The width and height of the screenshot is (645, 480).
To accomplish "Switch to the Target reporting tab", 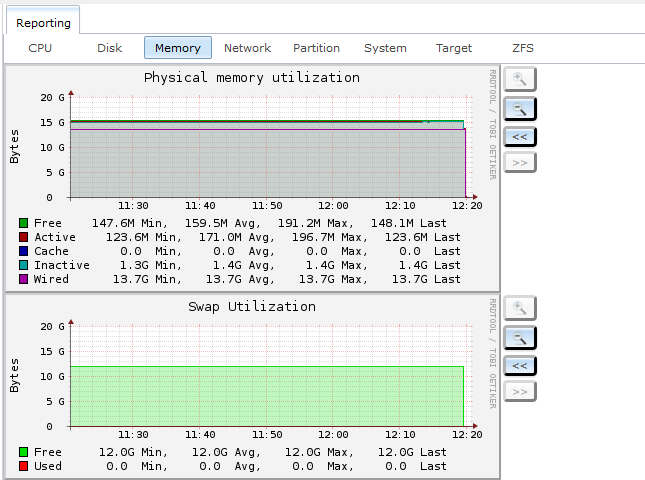I will pyautogui.click(x=454, y=48).
